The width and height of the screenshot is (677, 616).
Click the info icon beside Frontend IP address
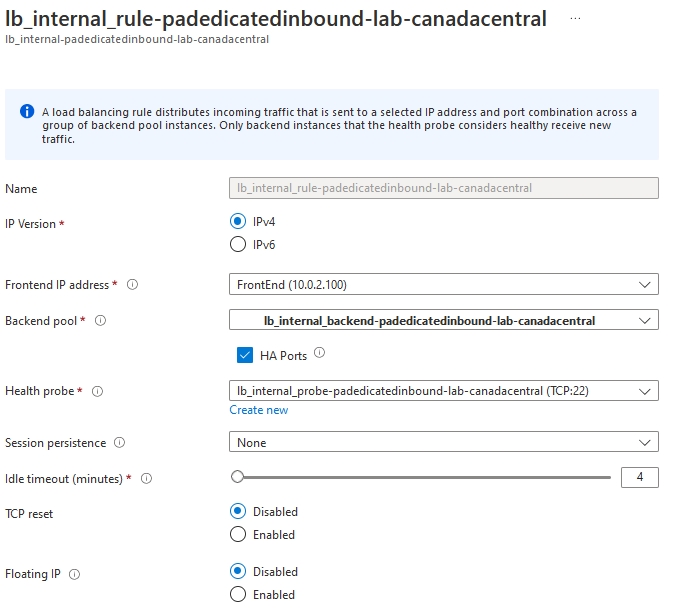[133, 285]
